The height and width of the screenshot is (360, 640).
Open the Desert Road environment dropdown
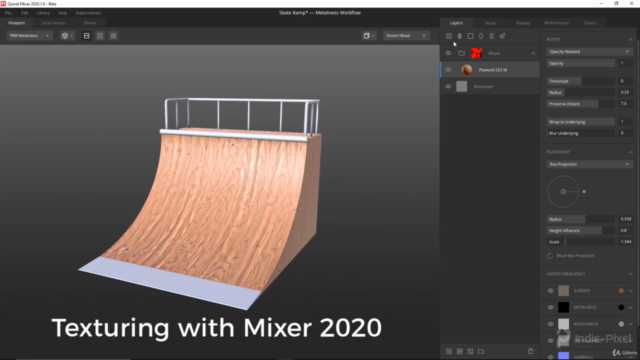(406, 36)
